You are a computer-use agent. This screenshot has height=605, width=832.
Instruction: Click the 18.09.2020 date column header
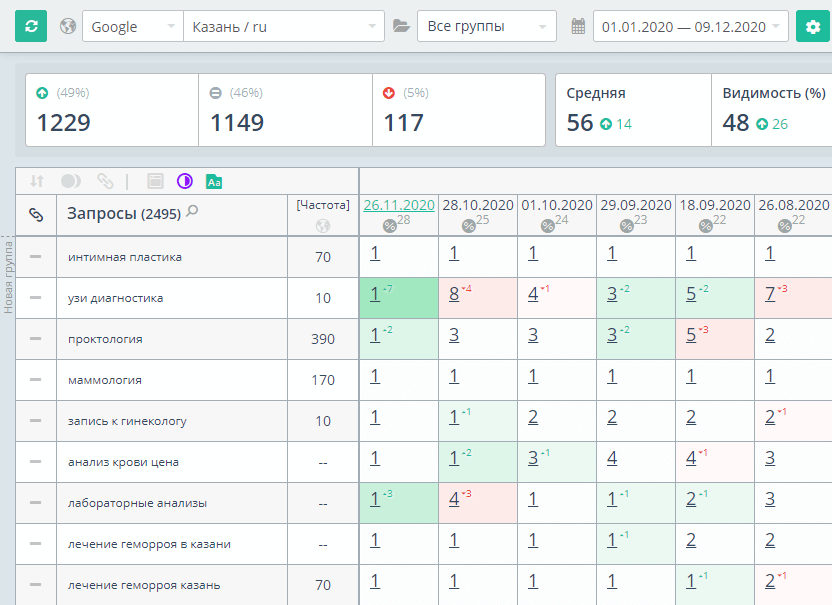[x=715, y=205]
